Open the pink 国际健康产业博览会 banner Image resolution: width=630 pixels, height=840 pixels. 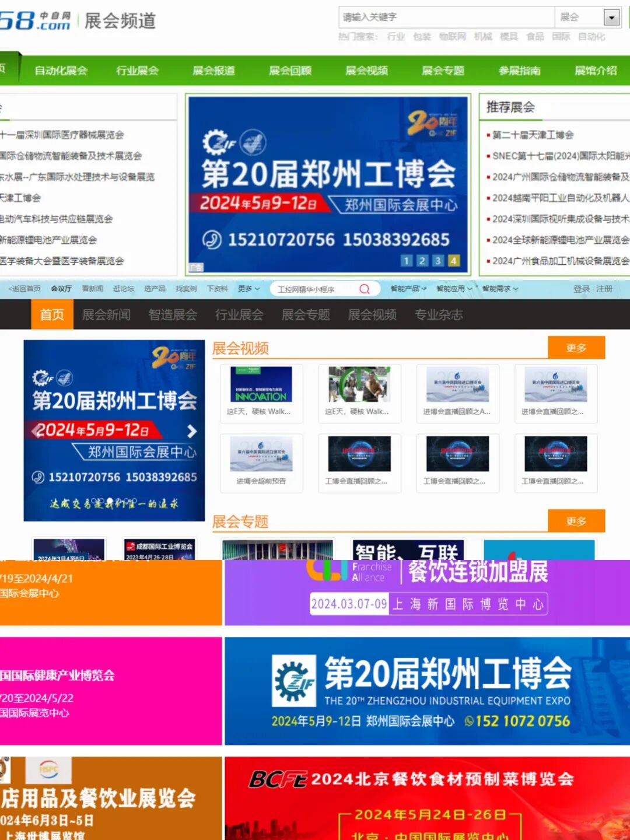pyautogui.click(x=111, y=691)
